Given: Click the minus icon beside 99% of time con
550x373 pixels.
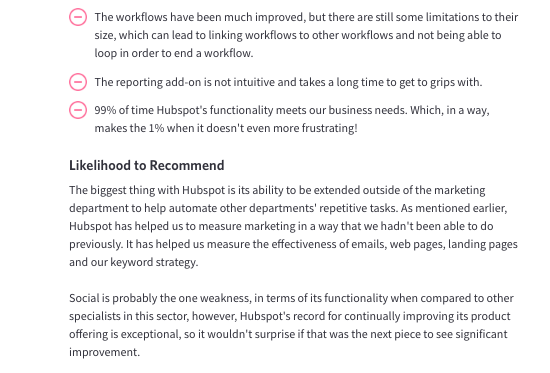Looking at the screenshot, I should [x=78, y=110].
